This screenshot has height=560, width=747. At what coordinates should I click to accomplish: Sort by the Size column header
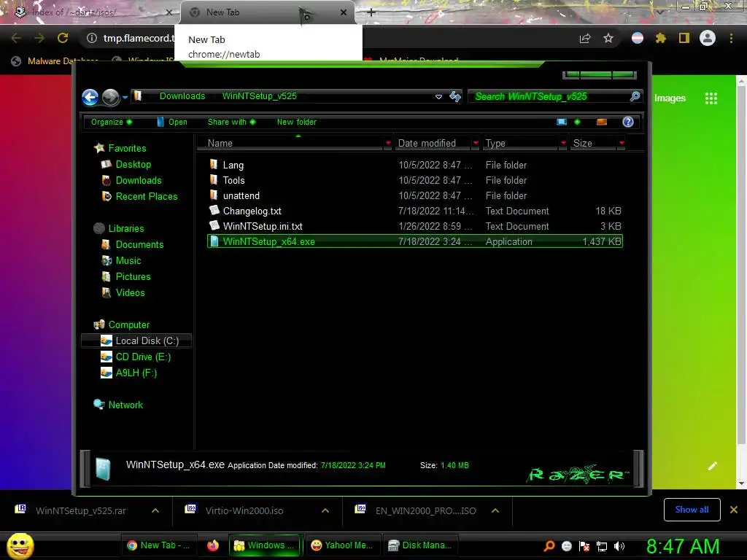[583, 143]
